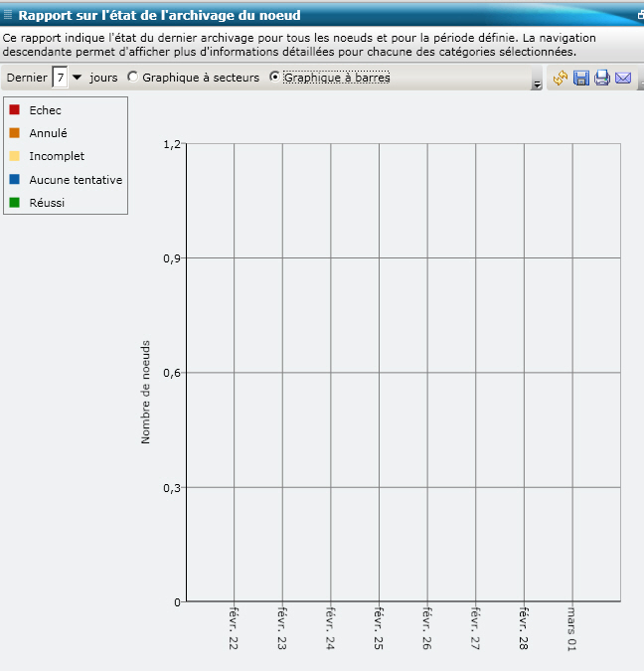Screen dimensions: 644x671
Task: Click the 0,9 y-axis value
Action: 172,258
